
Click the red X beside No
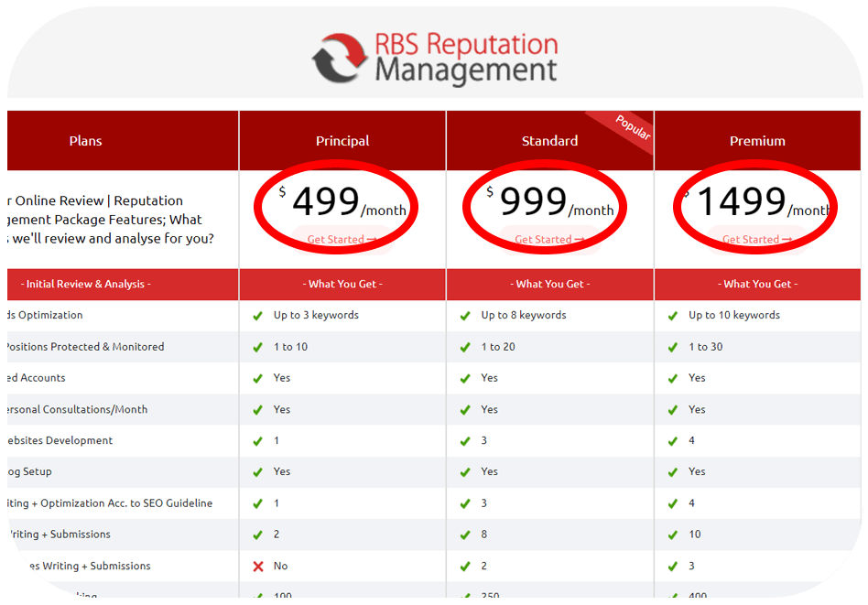258,567
